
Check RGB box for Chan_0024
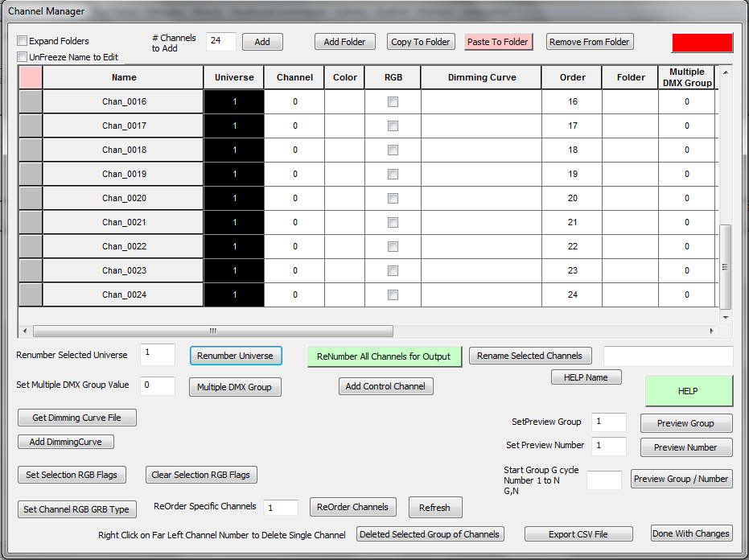point(393,294)
